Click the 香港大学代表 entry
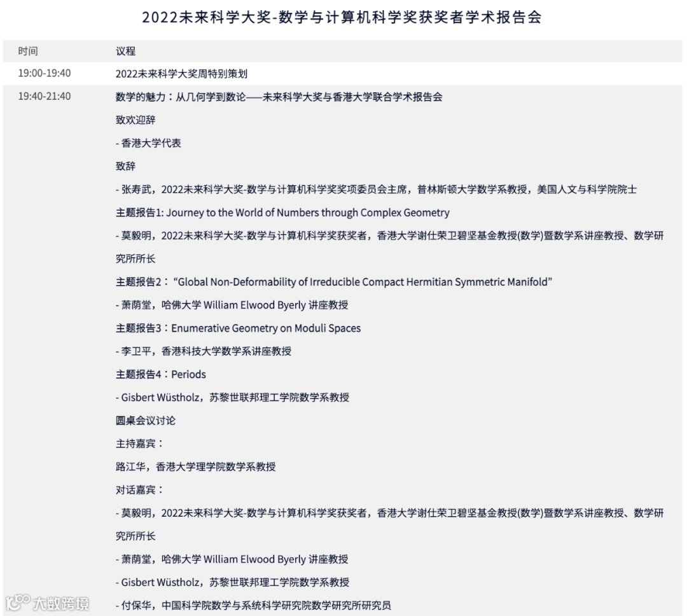This screenshot has height=616, width=687. tap(148, 143)
